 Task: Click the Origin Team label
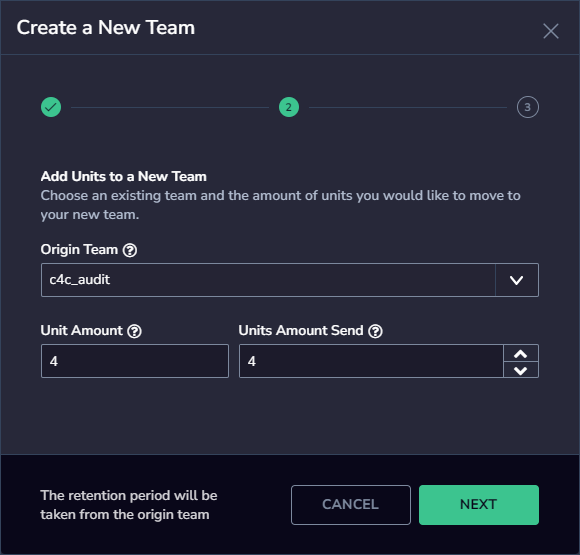tap(79, 250)
